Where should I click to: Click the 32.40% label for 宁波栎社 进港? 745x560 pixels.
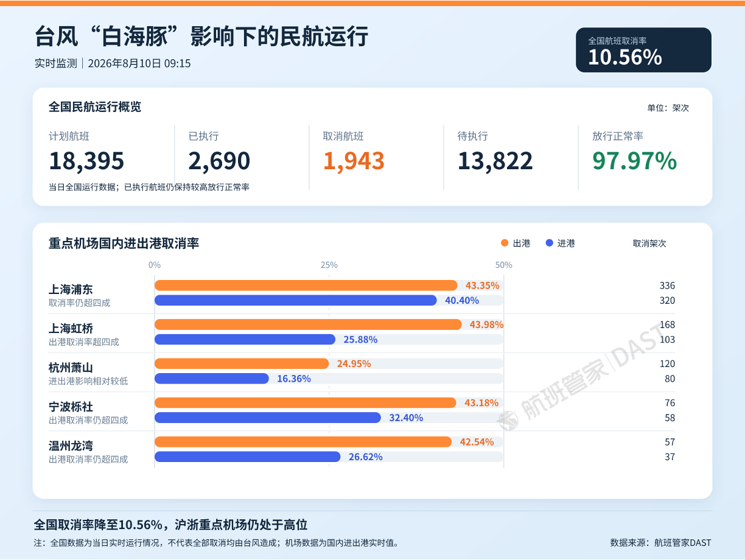(x=406, y=418)
